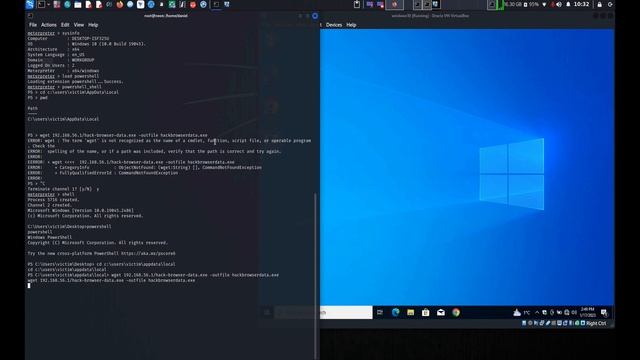
Task: Open the File menu in the terminal
Action: [33, 25]
